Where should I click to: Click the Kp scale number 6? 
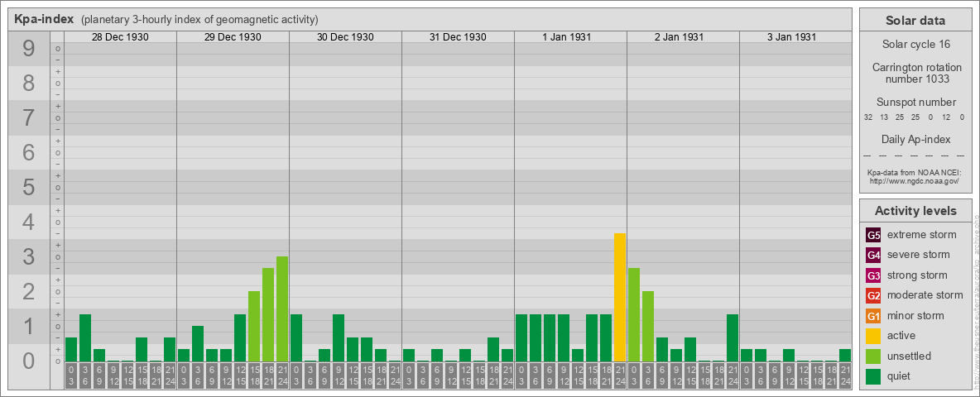[29, 152]
